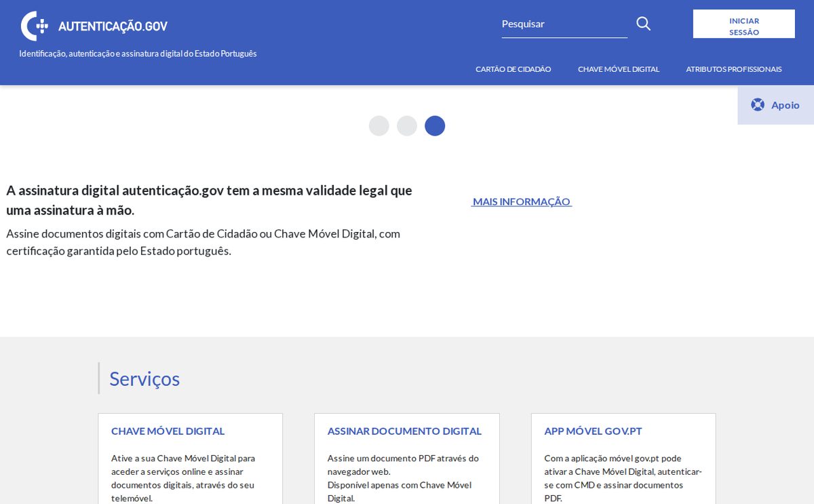Click the 'Ative a sua Chave Móvel Digital' description
814x504 pixels.
pyautogui.click(x=183, y=478)
